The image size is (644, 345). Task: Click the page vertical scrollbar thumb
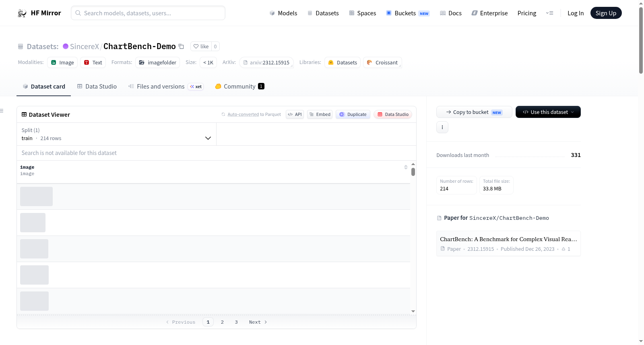pos(641,40)
